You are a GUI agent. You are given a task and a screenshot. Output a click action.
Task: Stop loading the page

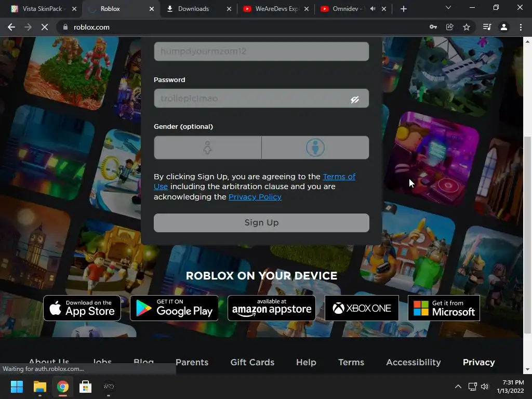[45, 27]
